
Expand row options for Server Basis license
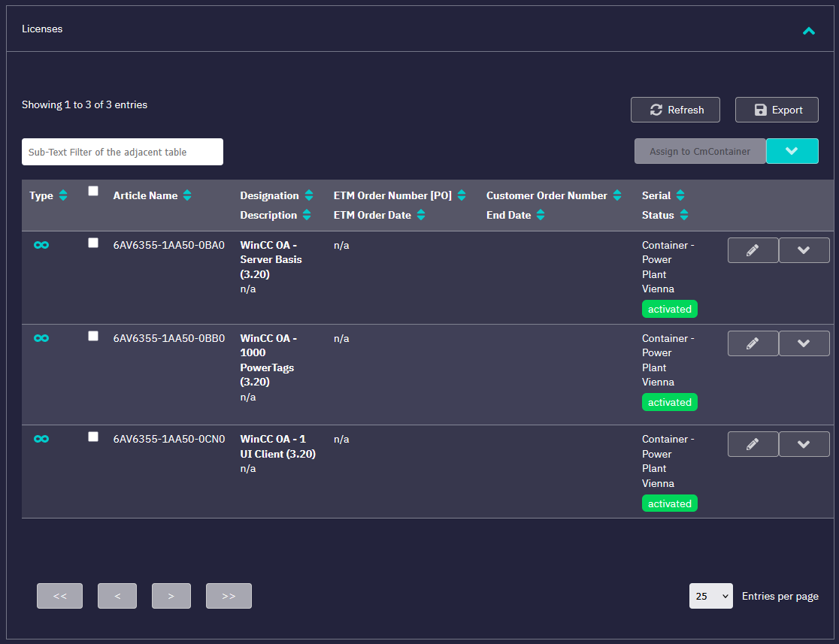click(804, 250)
